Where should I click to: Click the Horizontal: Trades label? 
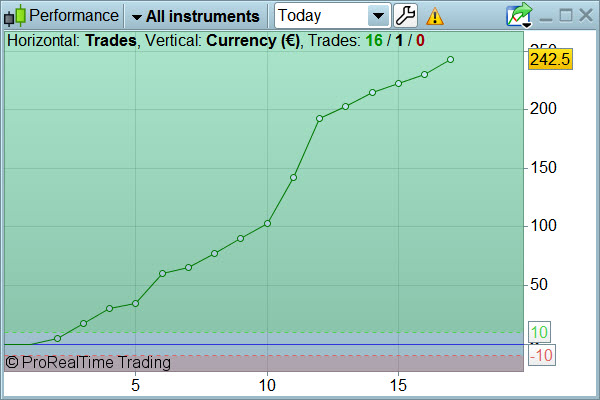click(x=72, y=40)
